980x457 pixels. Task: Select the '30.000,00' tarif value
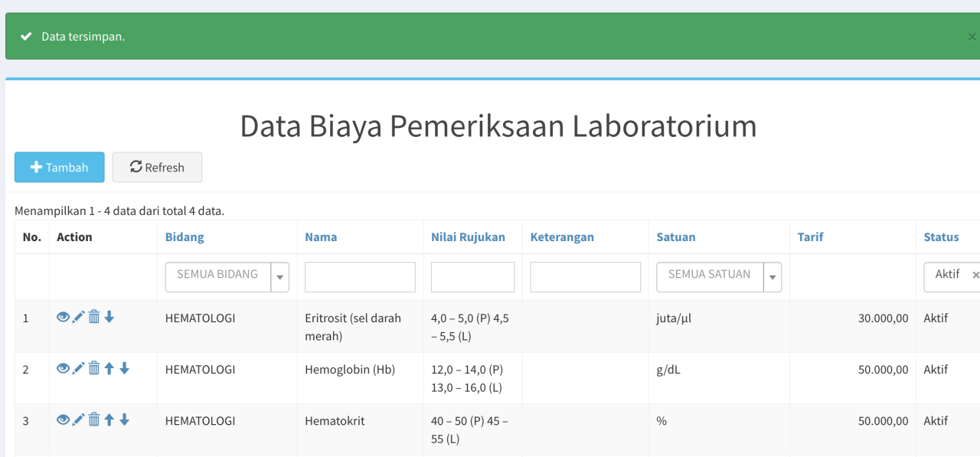[884, 318]
